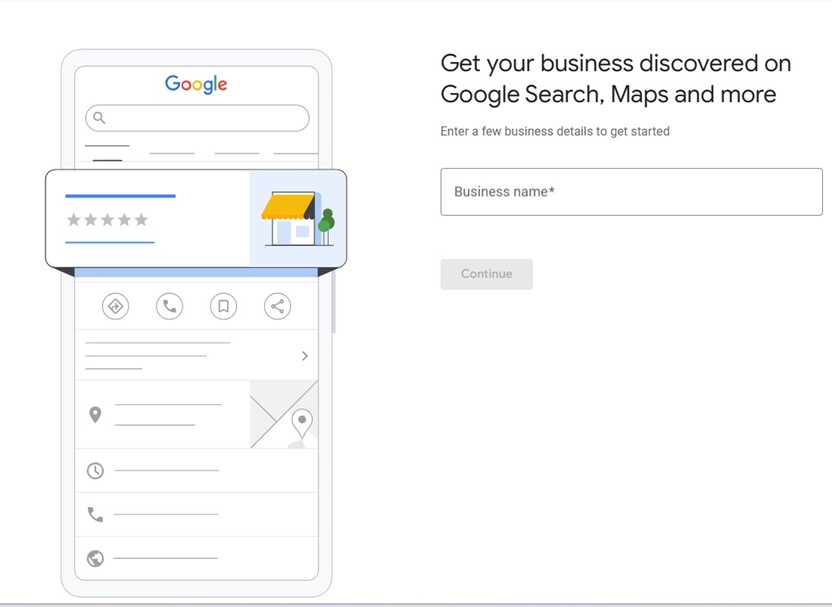Click the clock hours icon
This screenshot has width=832, height=607.
coord(96,471)
